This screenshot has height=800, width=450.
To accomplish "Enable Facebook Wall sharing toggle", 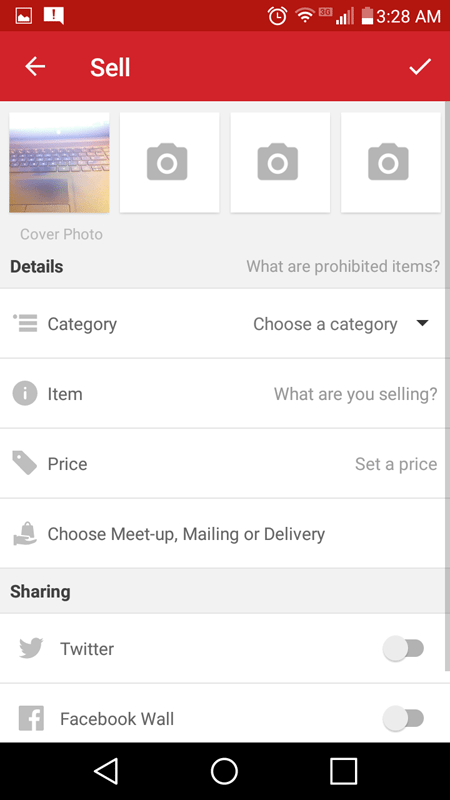I will coord(404,718).
